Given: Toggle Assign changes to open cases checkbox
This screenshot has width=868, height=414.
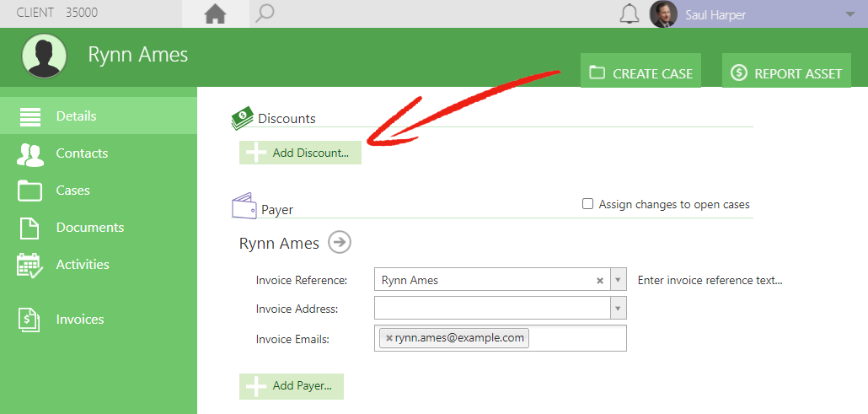Looking at the screenshot, I should click(587, 204).
